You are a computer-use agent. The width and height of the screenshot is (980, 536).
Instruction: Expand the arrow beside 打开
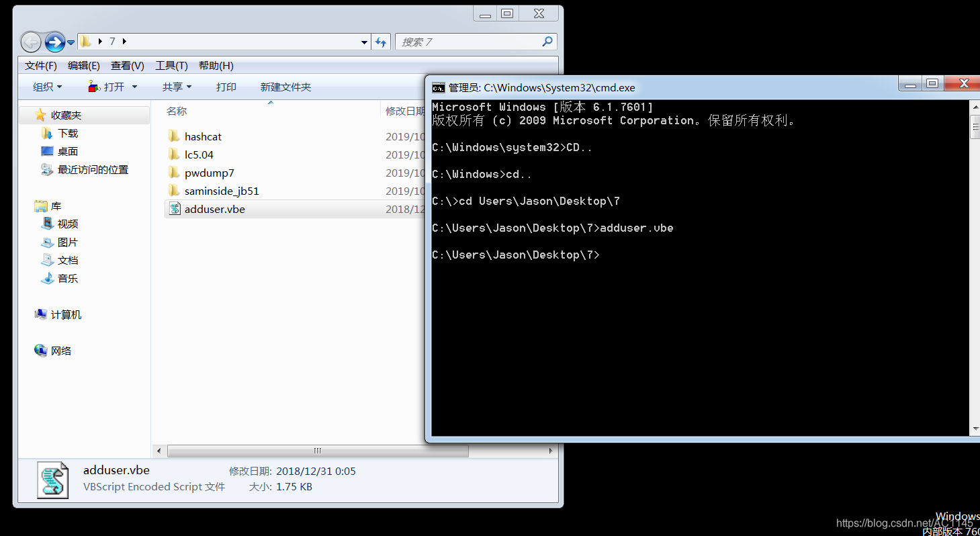click(134, 87)
